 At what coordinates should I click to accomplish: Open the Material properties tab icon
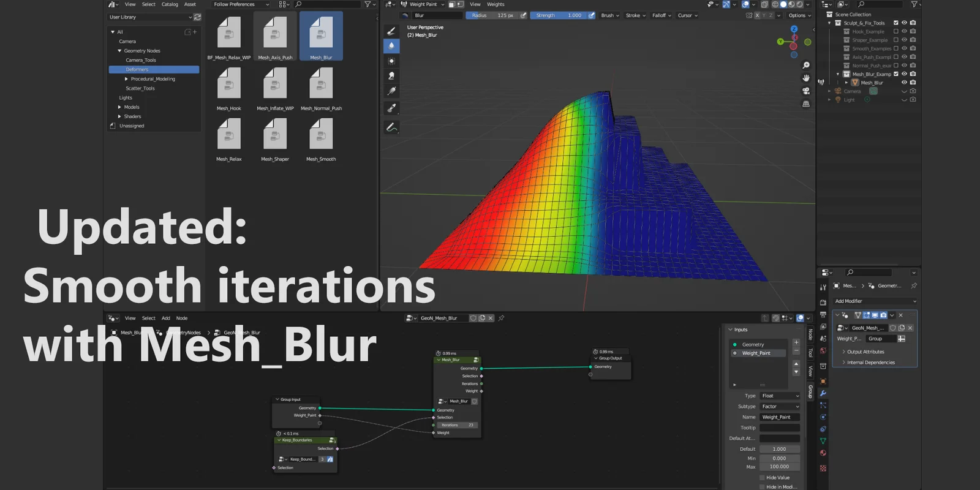[x=823, y=453]
